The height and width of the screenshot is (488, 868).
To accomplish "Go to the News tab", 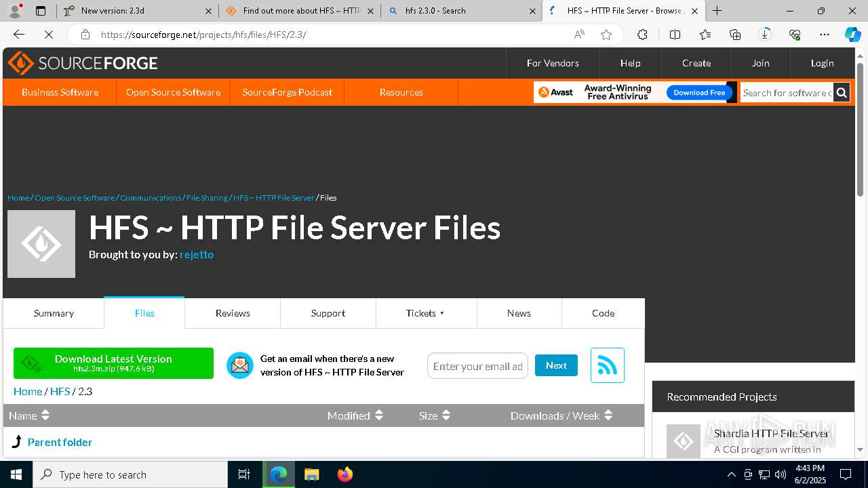I will tap(519, 313).
